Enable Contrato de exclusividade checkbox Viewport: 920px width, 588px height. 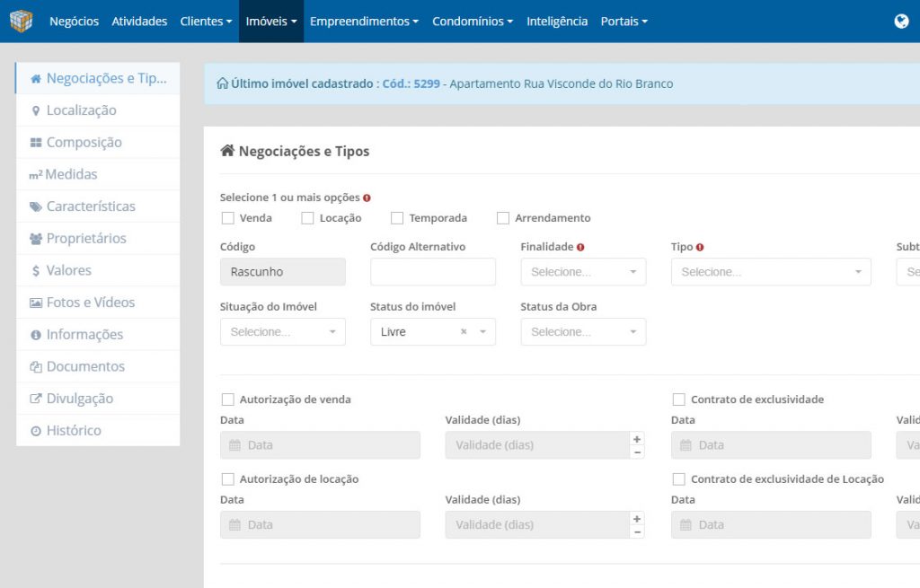coord(679,399)
